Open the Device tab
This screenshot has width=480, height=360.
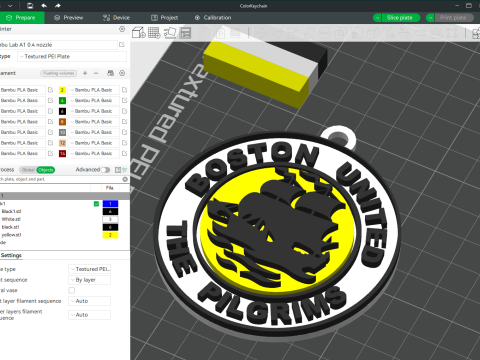(116, 18)
